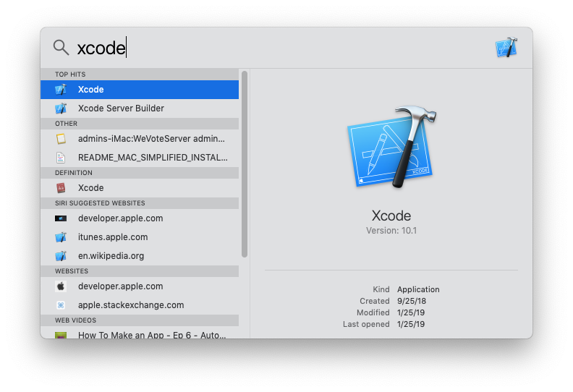The image size is (573, 392).
Task: Click the results list vertical scrollbar
Action: (x=245, y=164)
